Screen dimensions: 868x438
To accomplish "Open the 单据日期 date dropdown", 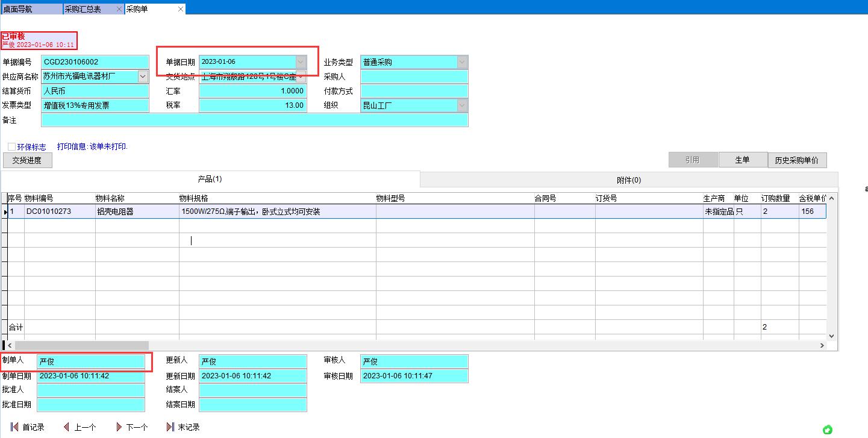I will tap(301, 62).
